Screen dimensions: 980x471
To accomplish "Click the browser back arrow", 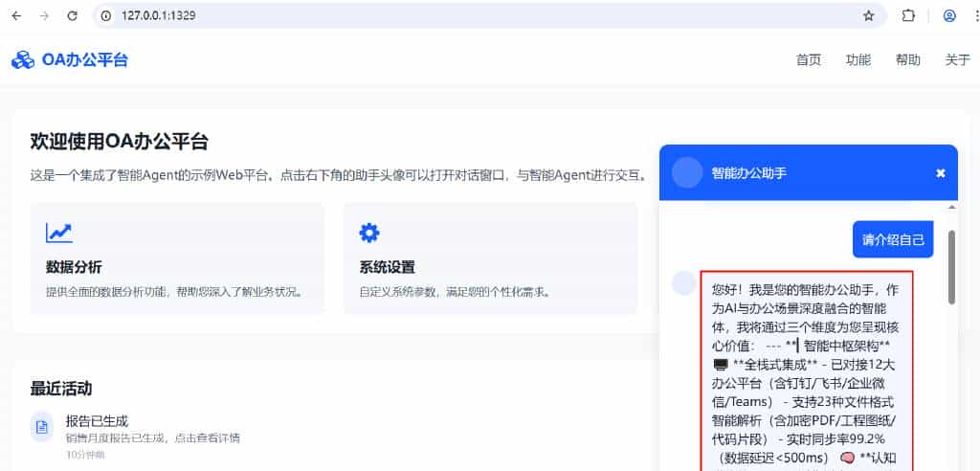I will [16, 15].
